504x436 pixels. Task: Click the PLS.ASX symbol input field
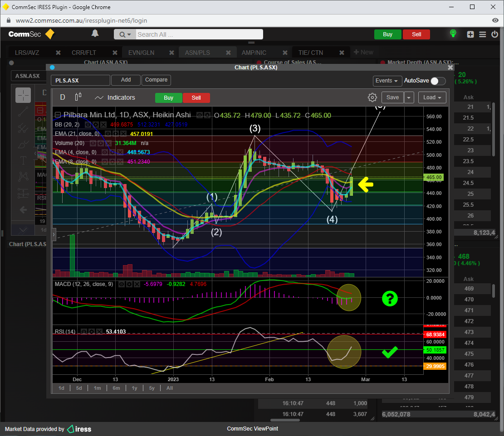80,80
